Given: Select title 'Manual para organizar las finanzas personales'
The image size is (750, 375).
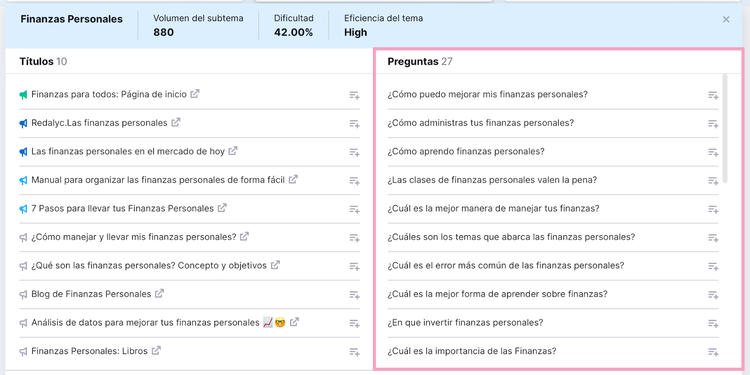Looking at the screenshot, I should click(x=158, y=180).
